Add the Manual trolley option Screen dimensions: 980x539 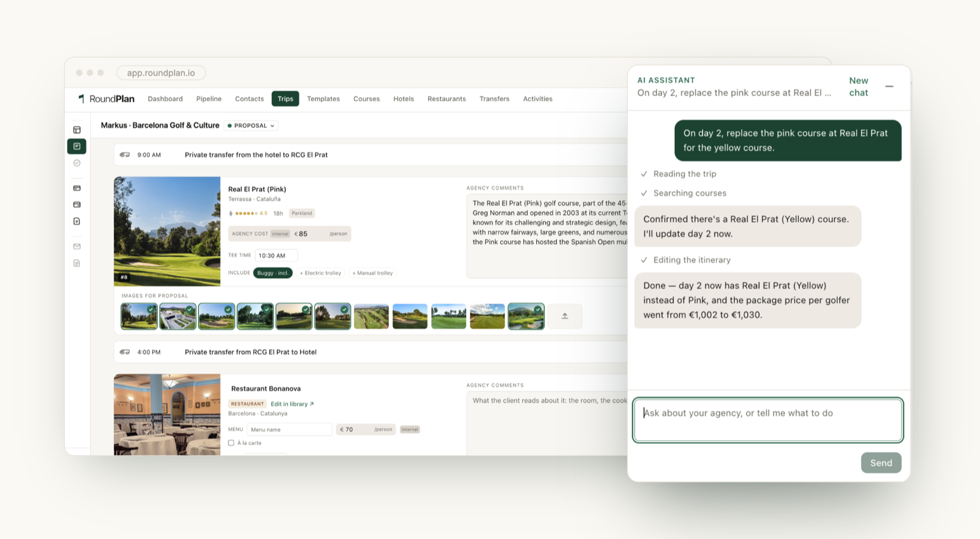tap(372, 273)
